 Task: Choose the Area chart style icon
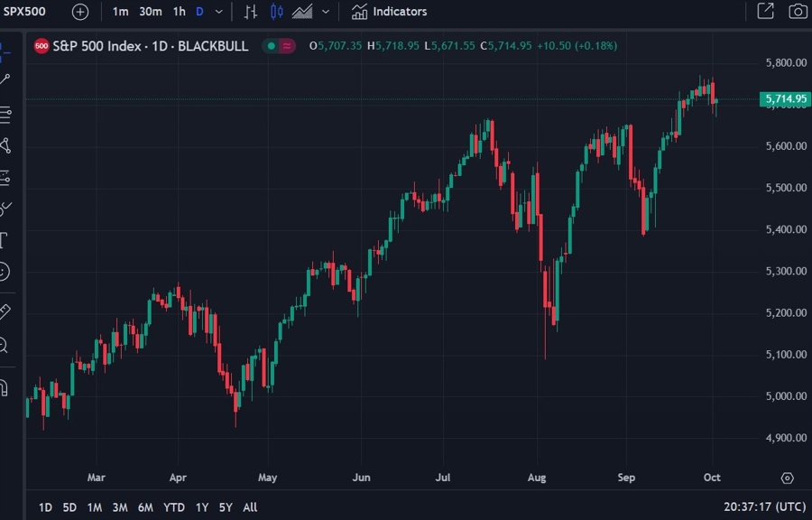point(302,12)
